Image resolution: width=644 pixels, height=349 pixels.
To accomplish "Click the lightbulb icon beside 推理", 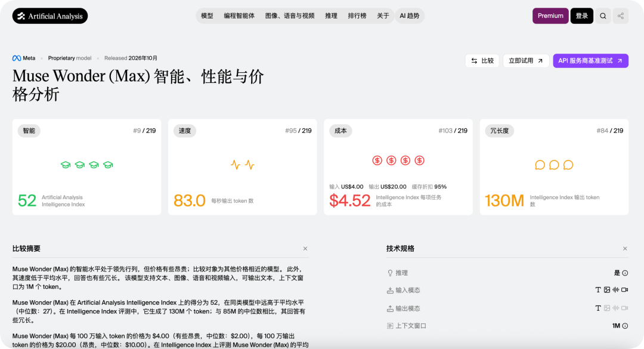I will coord(390,273).
